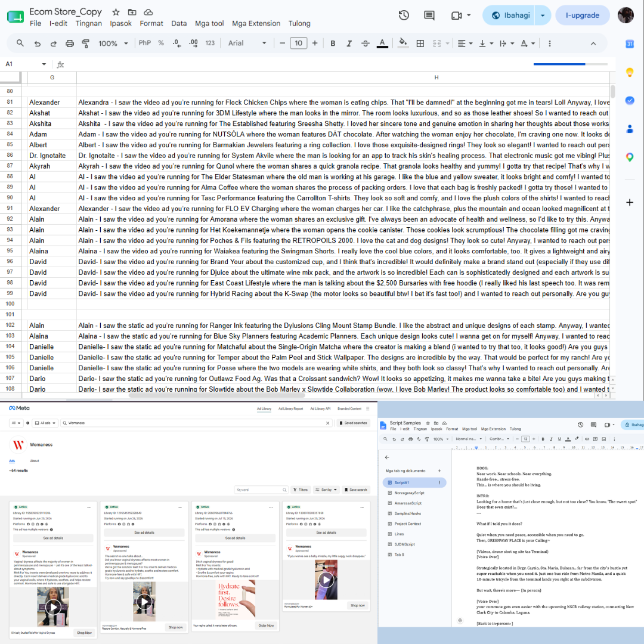
Task: Open the Sheets Ipasok menu
Action: click(x=120, y=23)
